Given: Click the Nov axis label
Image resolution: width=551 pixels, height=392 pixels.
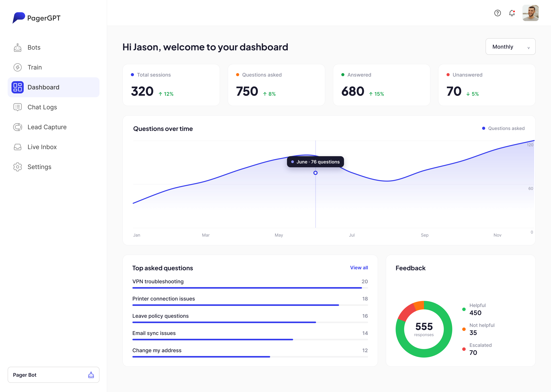Looking at the screenshot, I should tap(497, 235).
